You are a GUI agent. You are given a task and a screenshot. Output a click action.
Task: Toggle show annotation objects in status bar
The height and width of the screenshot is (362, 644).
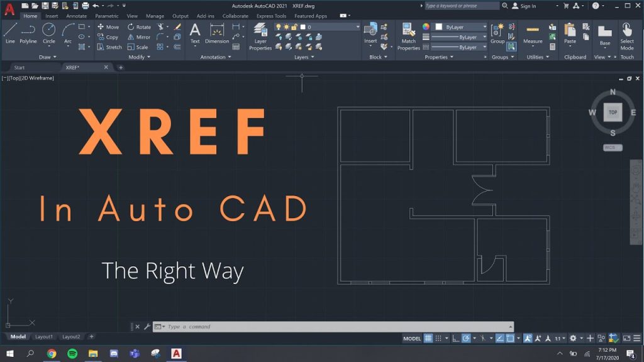click(528, 338)
